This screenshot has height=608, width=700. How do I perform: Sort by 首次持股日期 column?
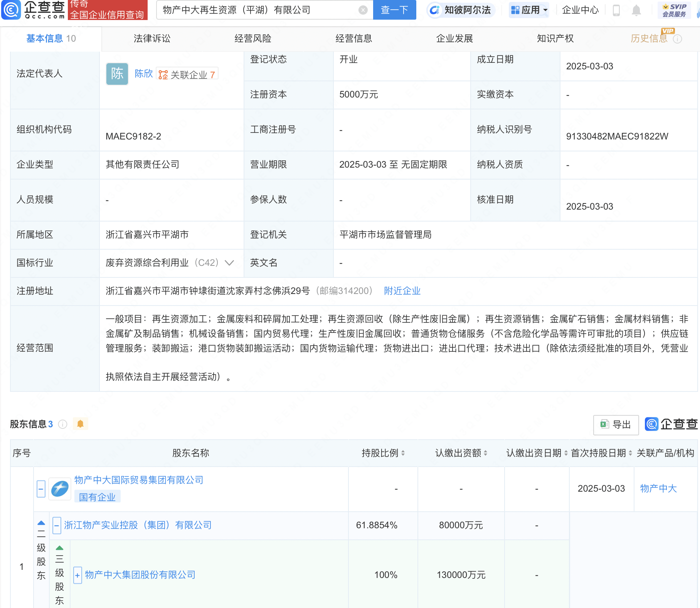click(630, 453)
